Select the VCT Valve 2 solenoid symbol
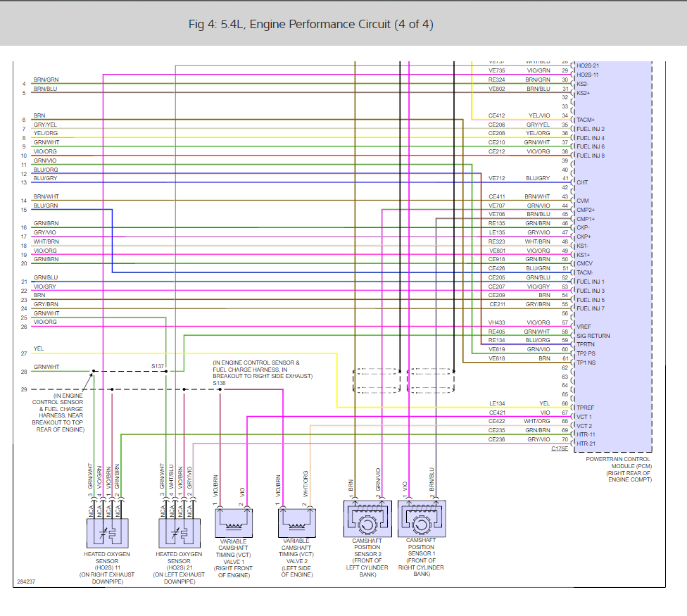 pos(297,522)
